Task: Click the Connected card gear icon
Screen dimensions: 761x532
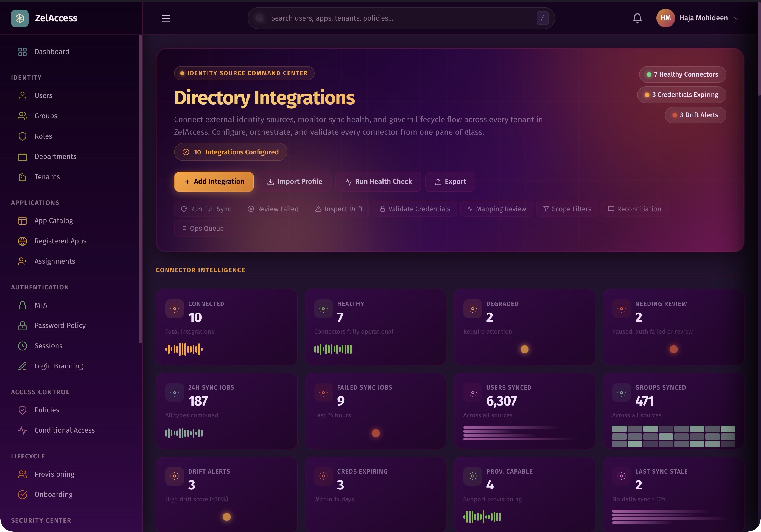Action: tap(174, 309)
